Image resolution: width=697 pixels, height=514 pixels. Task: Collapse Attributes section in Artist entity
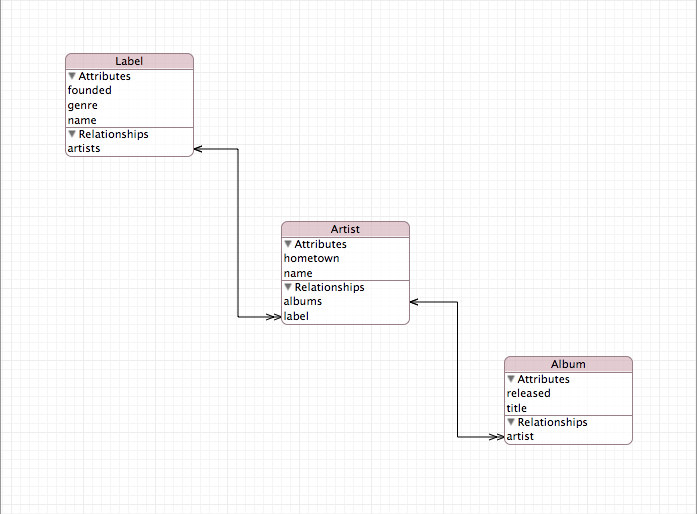[x=288, y=244]
